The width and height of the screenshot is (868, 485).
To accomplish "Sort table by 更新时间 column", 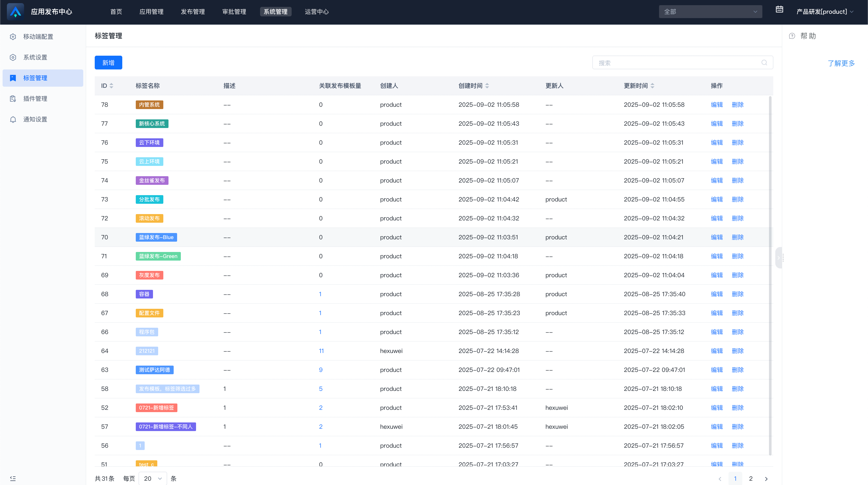I will pyautogui.click(x=652, y=86).
